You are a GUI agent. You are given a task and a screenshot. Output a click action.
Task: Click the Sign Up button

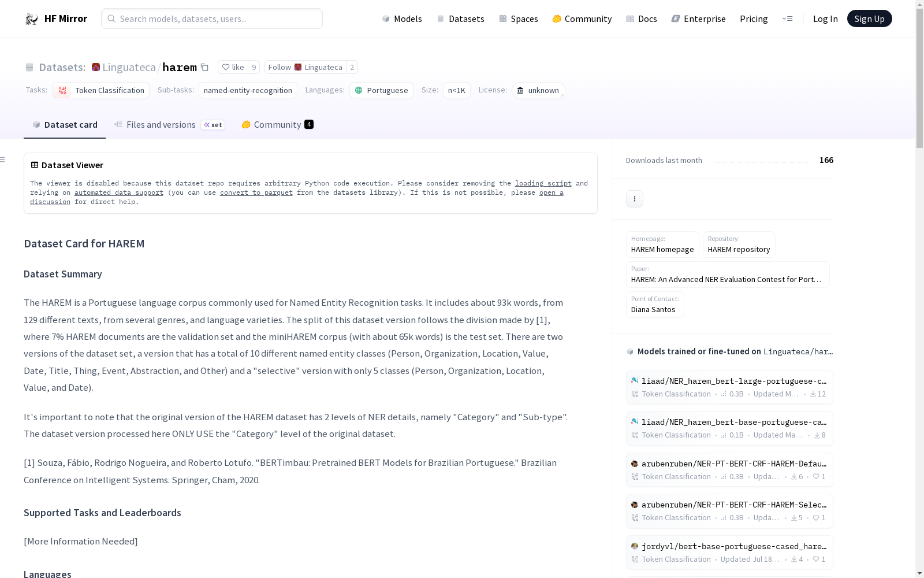tap(869, 18)
